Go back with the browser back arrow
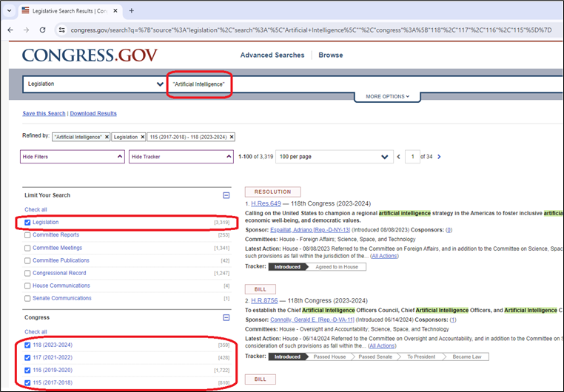Viewport: 564px width, 392px height. coord(10,30)
